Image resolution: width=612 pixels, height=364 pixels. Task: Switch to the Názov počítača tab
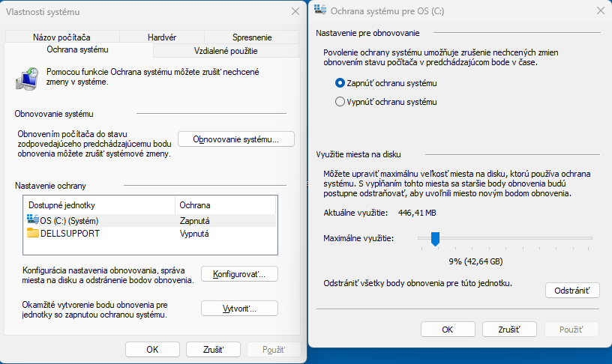coord(61,37)
